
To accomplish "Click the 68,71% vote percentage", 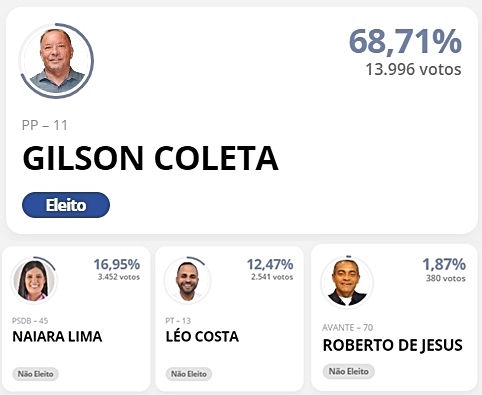I will pos(405,42).
